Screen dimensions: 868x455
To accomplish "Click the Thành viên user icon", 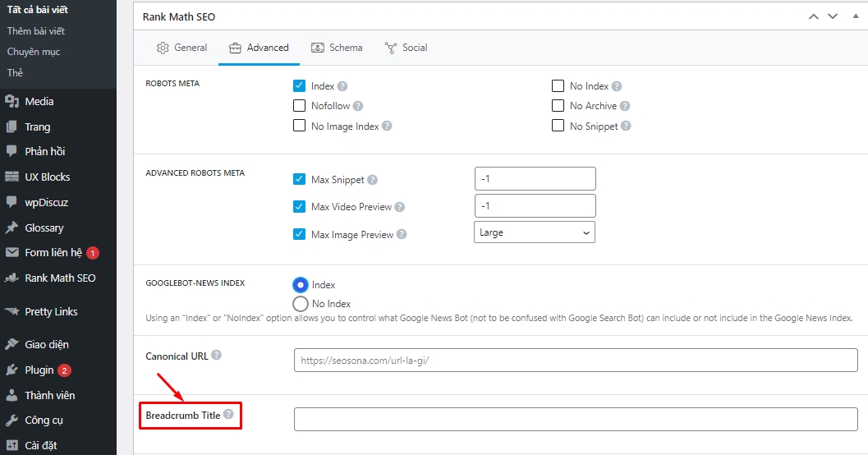I will coord(11,395).
